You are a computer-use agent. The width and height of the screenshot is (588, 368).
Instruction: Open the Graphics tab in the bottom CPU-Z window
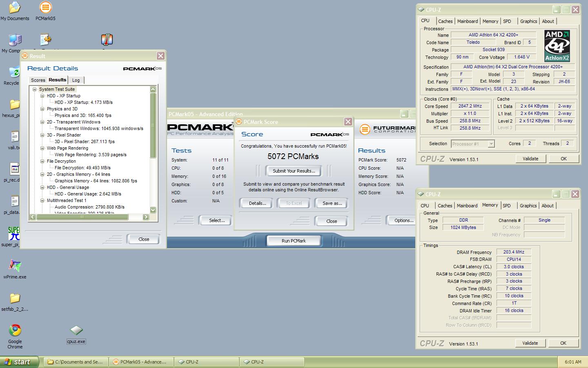[528, 206]
